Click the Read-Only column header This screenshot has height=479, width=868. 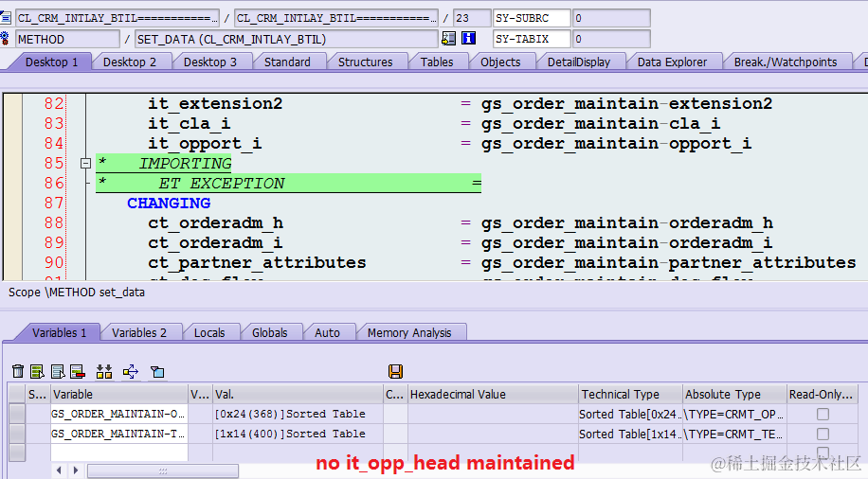(823, 394)
